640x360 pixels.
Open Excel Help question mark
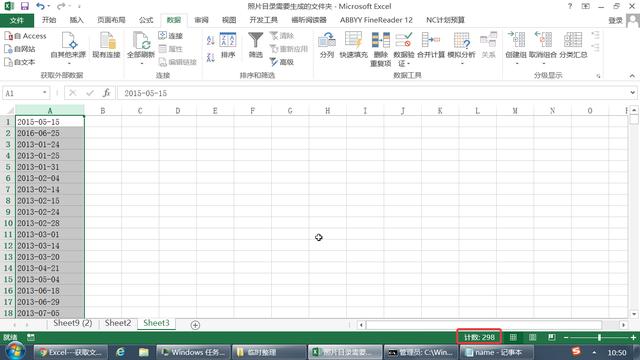tap(570, 6)
